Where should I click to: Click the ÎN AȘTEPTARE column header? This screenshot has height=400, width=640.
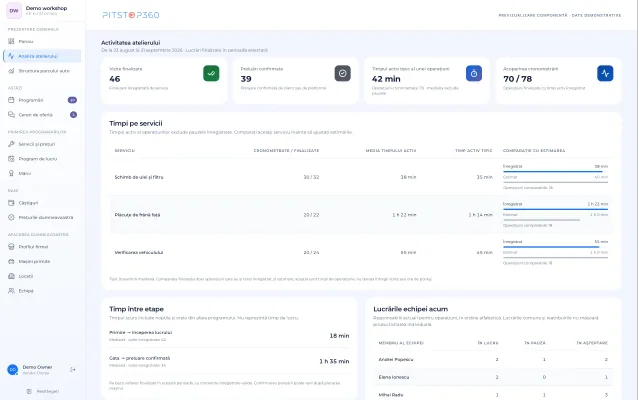pos(592,343)
